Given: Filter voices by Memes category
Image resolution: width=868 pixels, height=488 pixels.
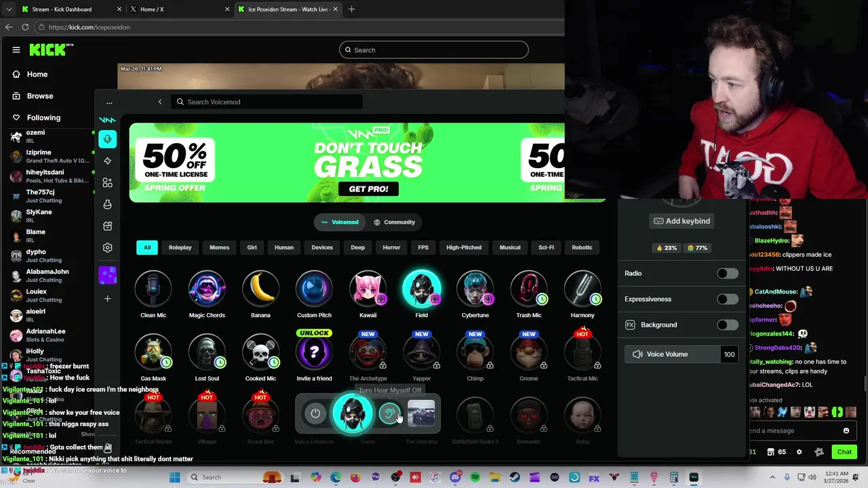Looking at the screenshot, I should click(x=219, y=247).
